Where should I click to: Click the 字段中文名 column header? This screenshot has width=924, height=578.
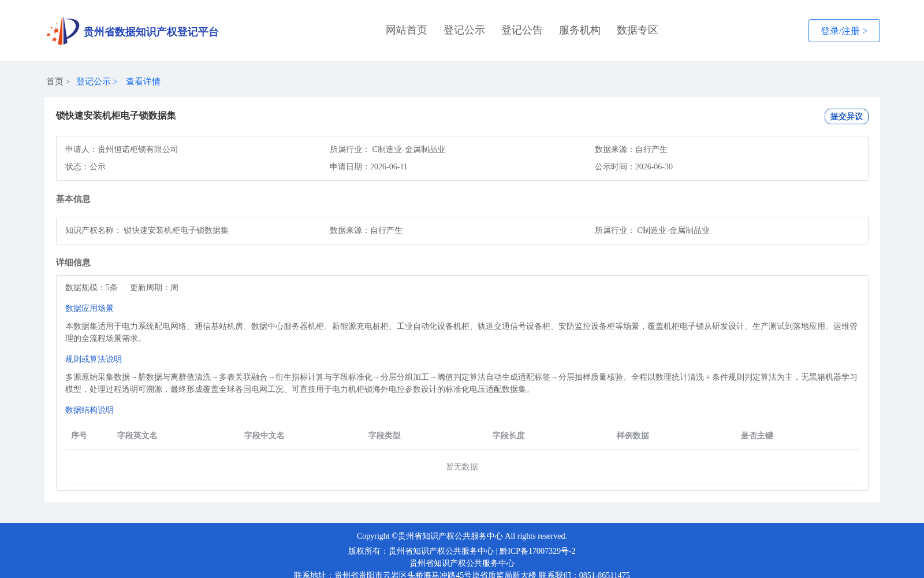pyautogui.click(x=264, y=435)
